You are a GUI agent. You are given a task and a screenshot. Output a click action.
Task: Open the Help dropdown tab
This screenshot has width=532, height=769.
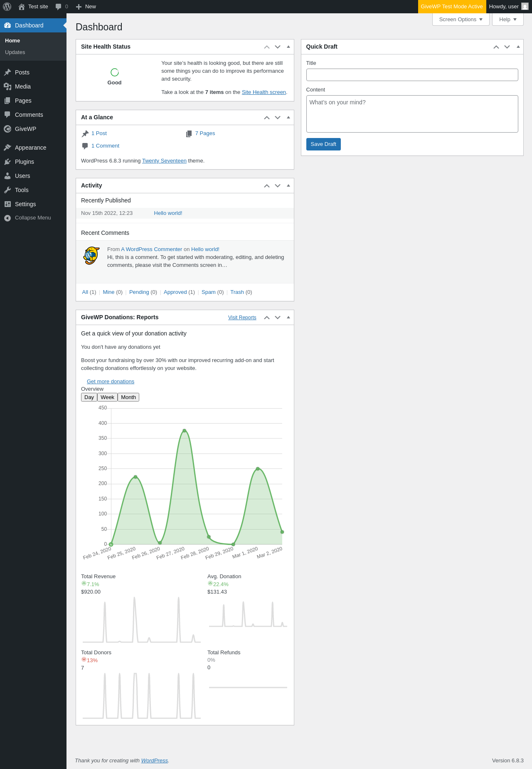[507, 20]
